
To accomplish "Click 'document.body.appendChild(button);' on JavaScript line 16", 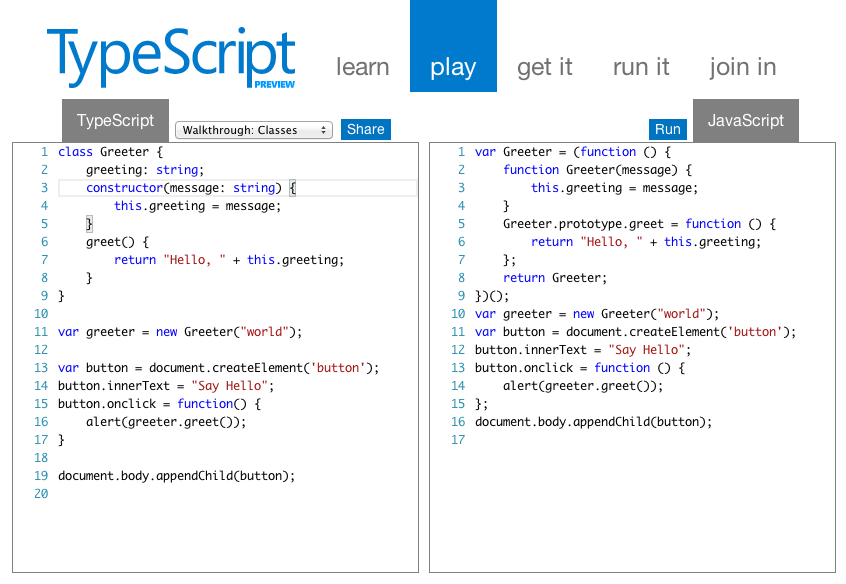I will [593, 422].
